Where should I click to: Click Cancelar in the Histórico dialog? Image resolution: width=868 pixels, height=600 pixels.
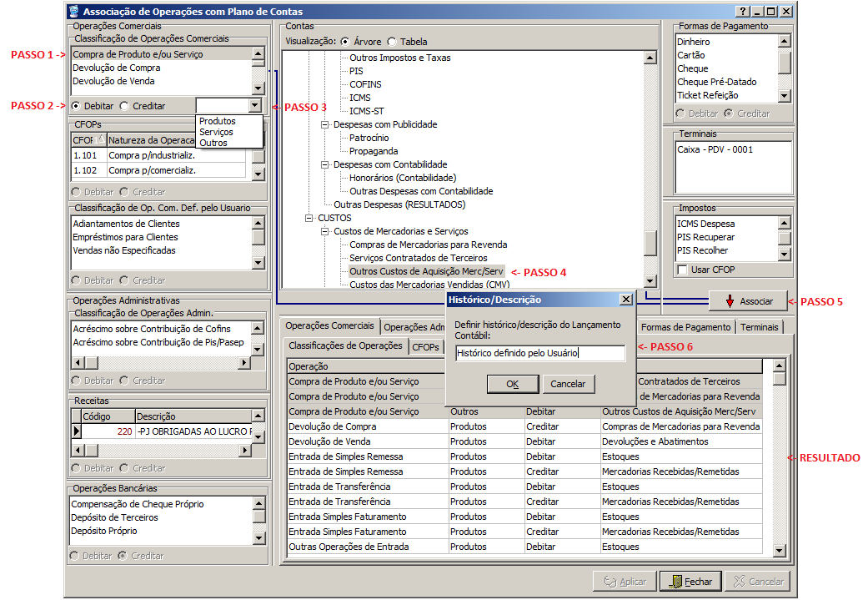[x=569, y=384]
